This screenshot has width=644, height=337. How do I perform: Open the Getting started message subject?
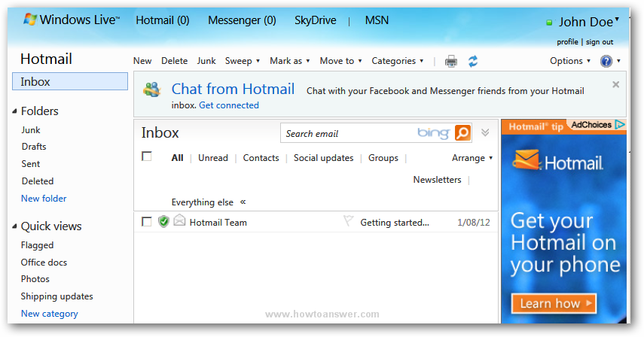(395, 223)
